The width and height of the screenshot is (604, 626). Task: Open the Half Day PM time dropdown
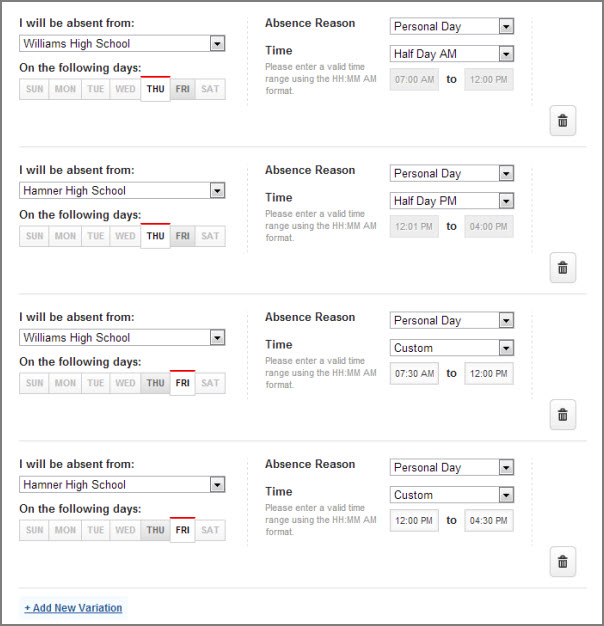point(451,201)
